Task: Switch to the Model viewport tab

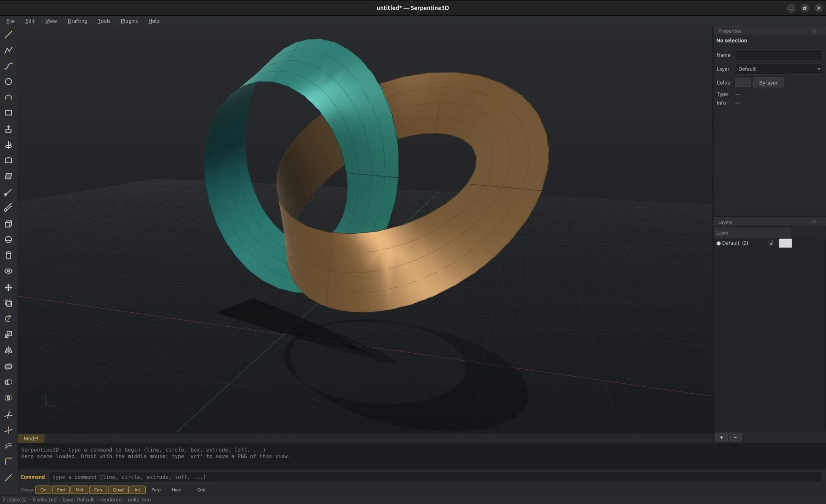Action: 31,438
